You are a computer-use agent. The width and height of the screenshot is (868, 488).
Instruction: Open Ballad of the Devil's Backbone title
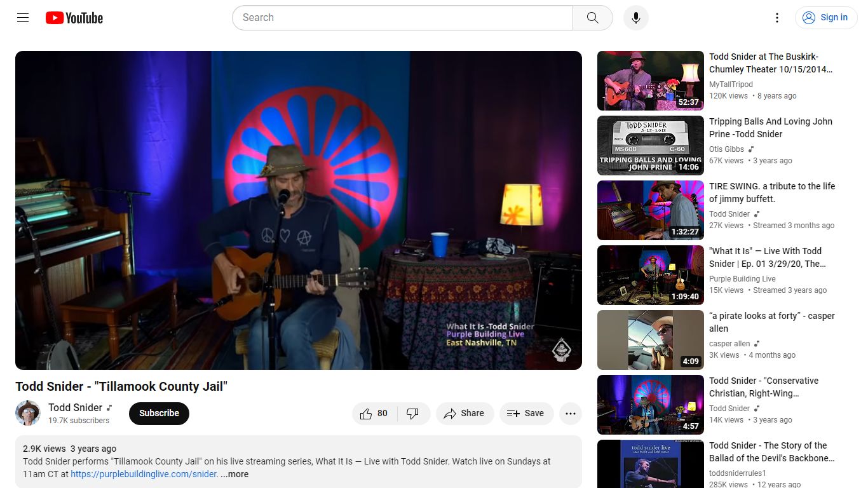point(772,452)
